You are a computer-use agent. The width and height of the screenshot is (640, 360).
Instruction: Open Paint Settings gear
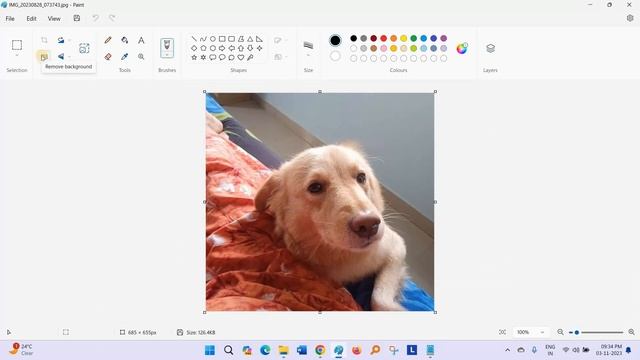630,18
